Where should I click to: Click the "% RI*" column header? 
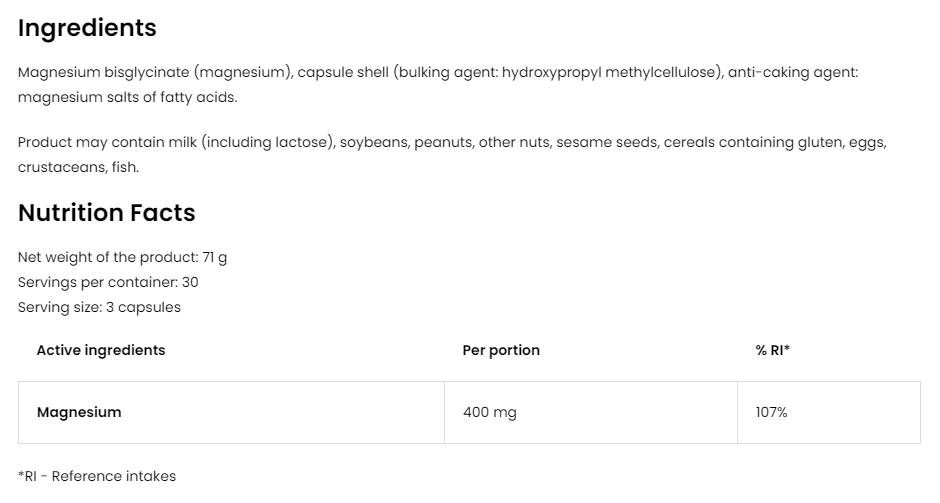[x=773, y=350]
